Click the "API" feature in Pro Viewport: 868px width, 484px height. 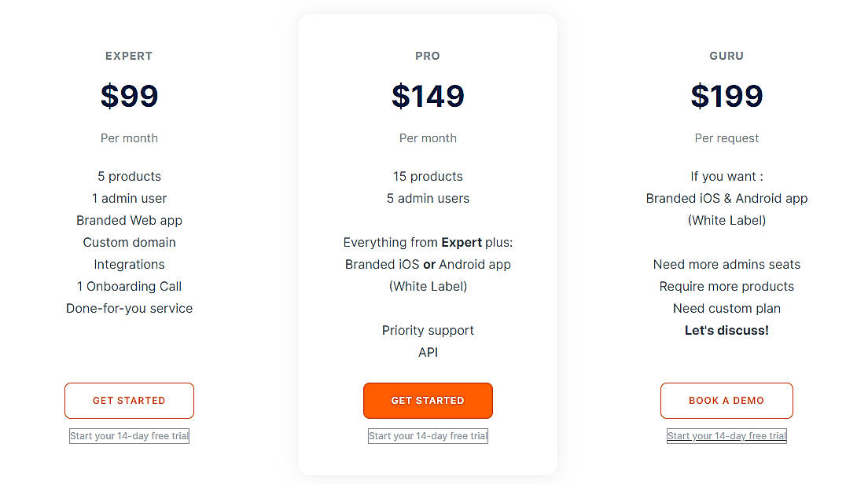click(x=428, y=352)
